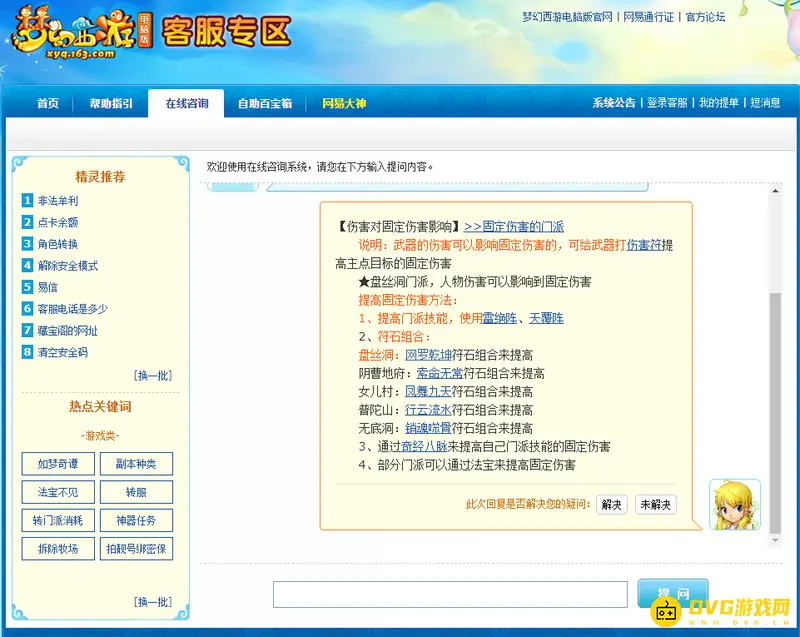The height and width of the screenshot is (637, 800).
Task: Click the chat scrollbar thumb
Action: point(775,413)
